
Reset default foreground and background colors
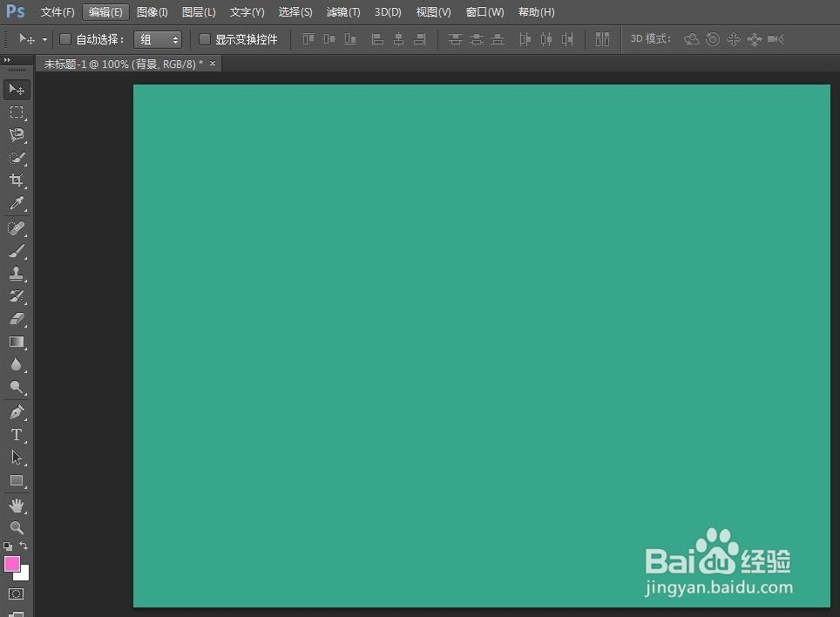[x=8, y=546]
